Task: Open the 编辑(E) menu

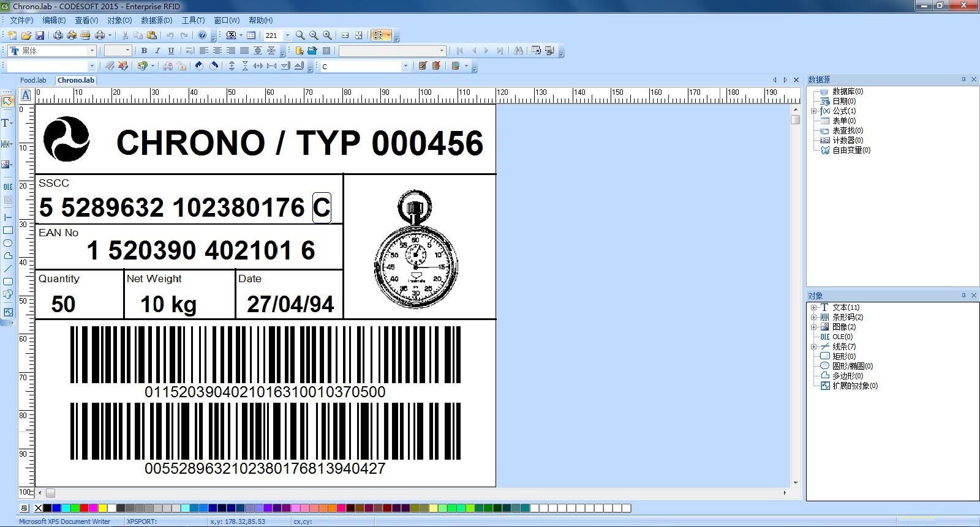Action: point(54,20)
